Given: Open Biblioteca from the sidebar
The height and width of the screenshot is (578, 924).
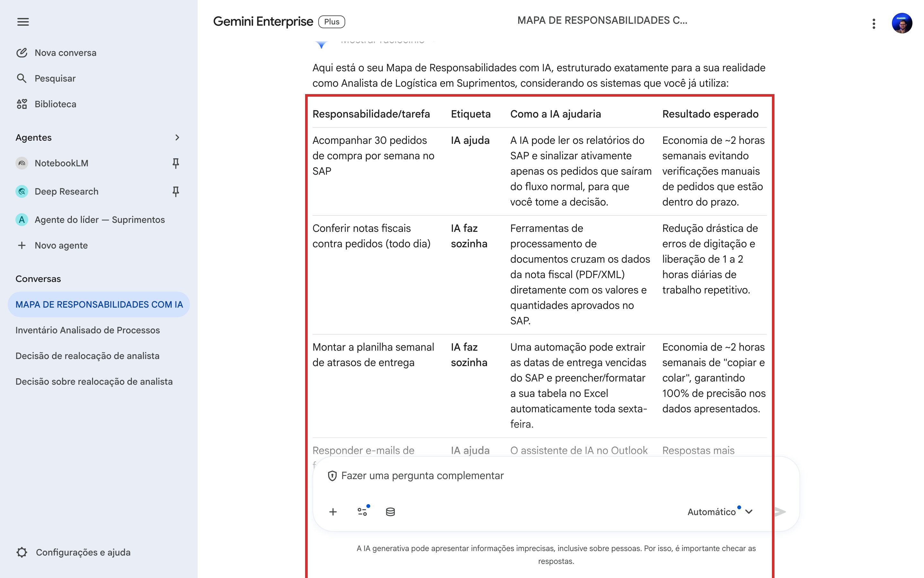Looking at the screenshot, I should pos(98,104).
